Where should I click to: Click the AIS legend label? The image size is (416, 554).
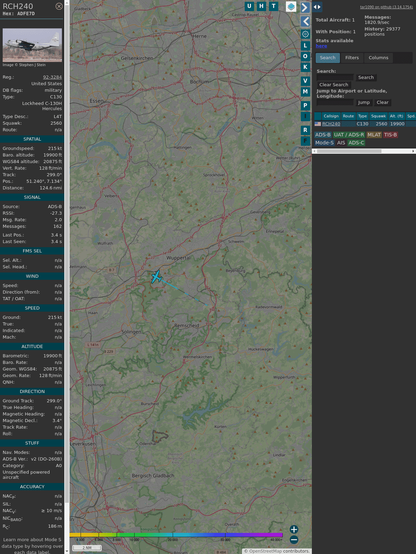tap(341, 143)
